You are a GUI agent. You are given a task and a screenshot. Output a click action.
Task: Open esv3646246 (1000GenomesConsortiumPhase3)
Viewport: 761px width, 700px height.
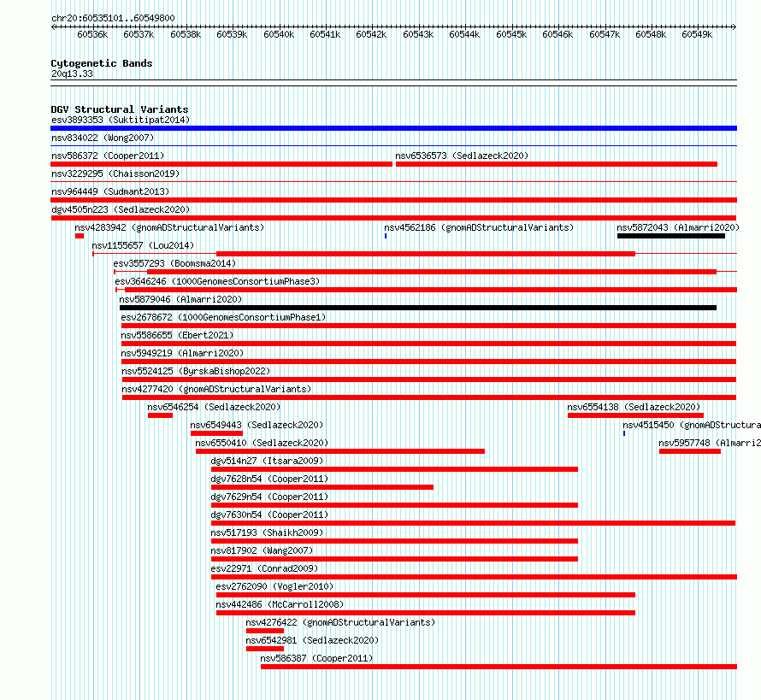[217, 281]
